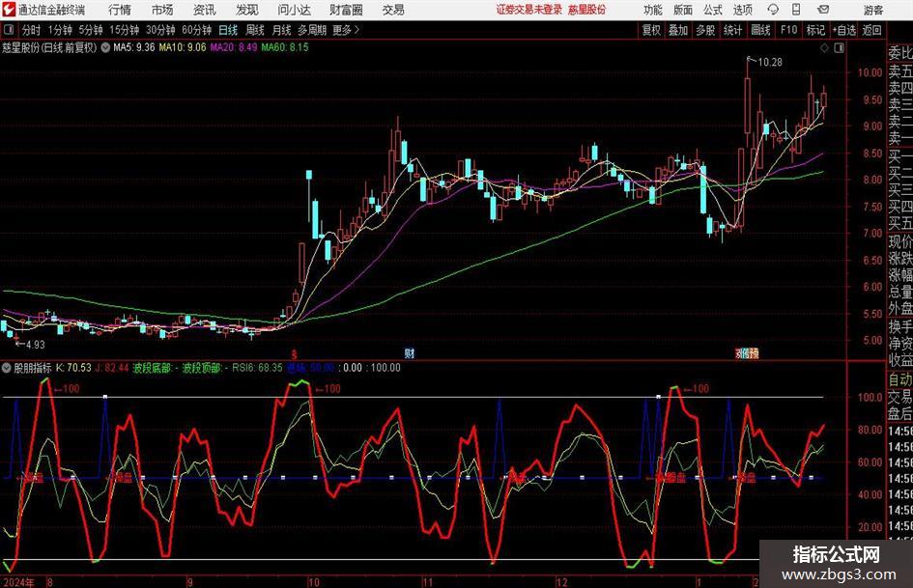
Task: Click the red $ marker on the time axis
Action: [294, 353]
